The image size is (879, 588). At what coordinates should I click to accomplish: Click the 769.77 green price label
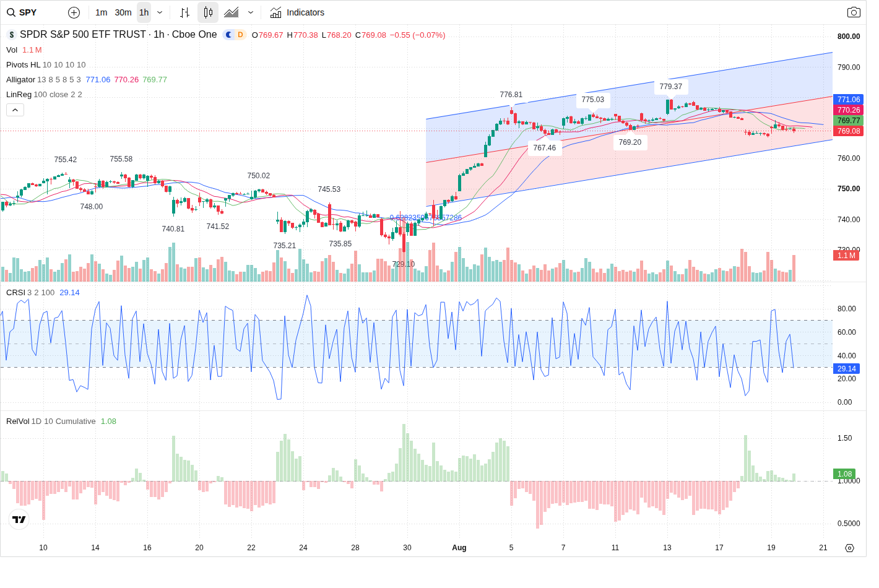pos(849,121)
